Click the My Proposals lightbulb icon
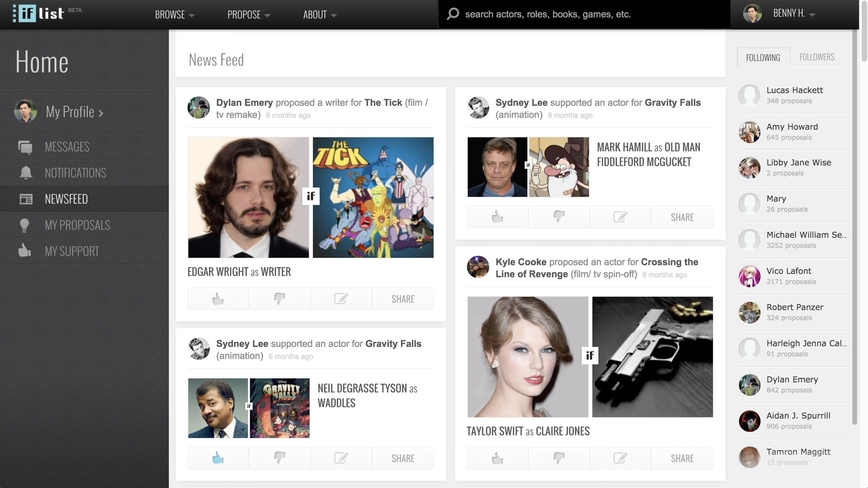 pos(24,225)
